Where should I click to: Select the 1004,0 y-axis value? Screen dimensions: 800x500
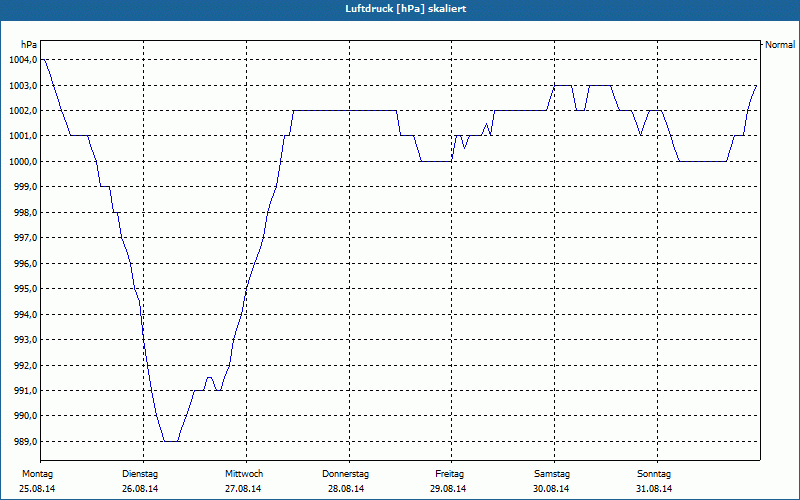click(23, 60)
